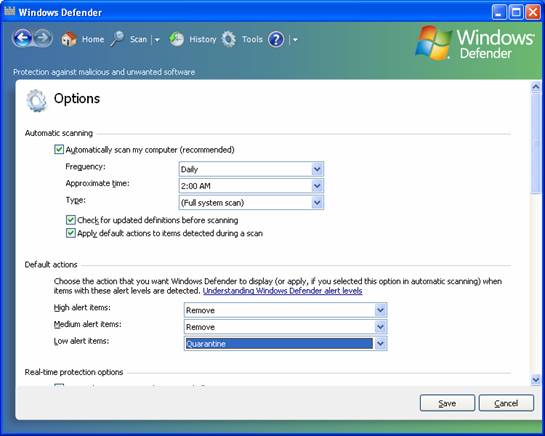Open the Approximate time dropdown
Image resolution: width=545 pixels, height=436 pixels.
tap(251, 186)
